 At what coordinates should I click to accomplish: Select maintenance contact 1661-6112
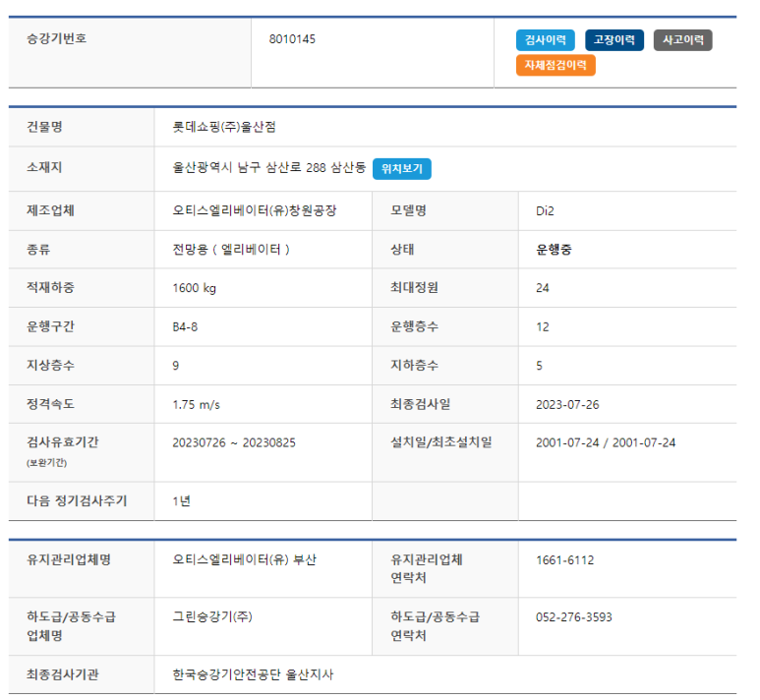564,560
